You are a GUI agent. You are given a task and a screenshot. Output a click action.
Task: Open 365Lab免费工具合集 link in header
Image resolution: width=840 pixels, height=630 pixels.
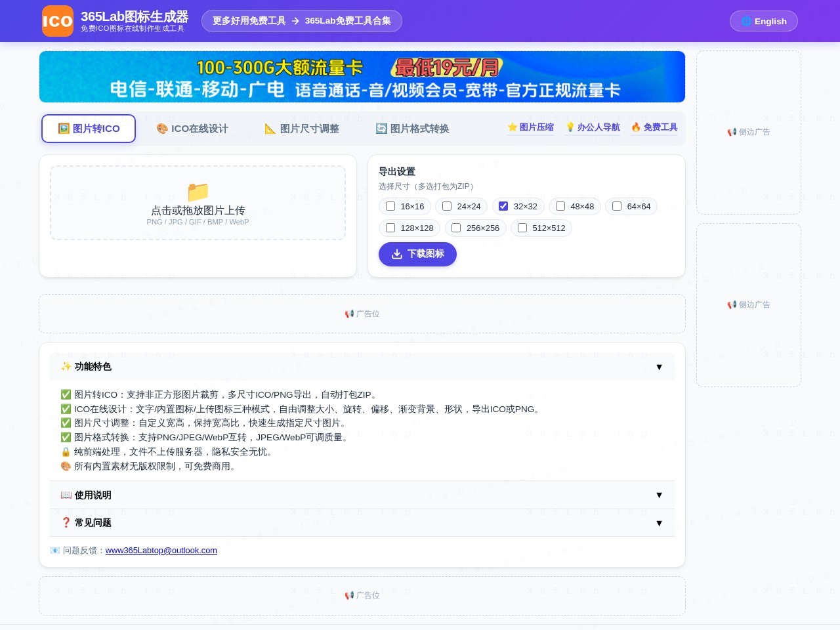coord(348,21)
